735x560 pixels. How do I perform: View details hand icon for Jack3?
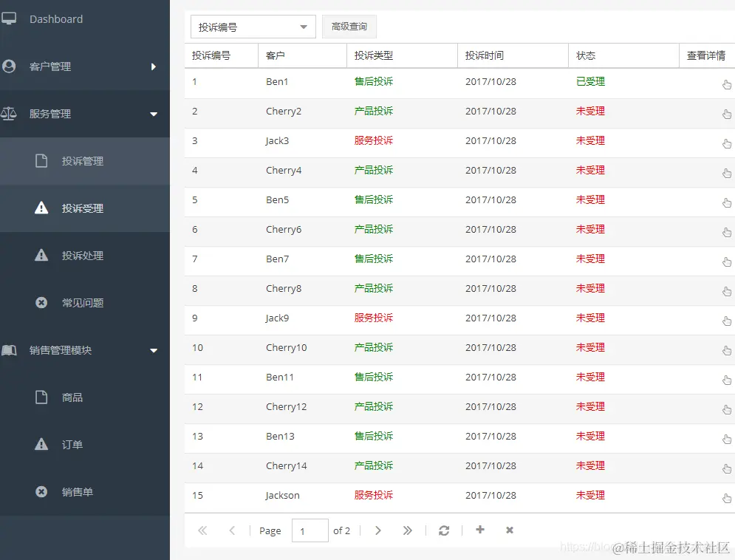727,143
